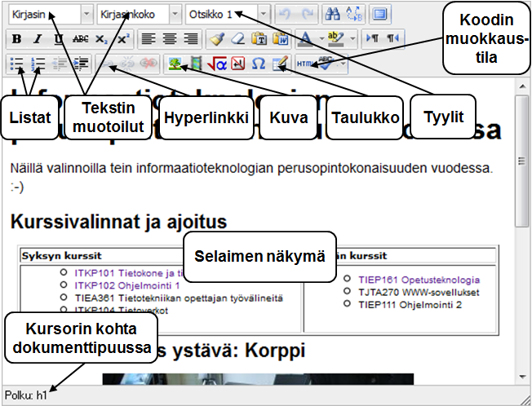This screenshot has height=406, width=532.
Task: Insert a bulleted list
Action: click(x=16, y=64)
